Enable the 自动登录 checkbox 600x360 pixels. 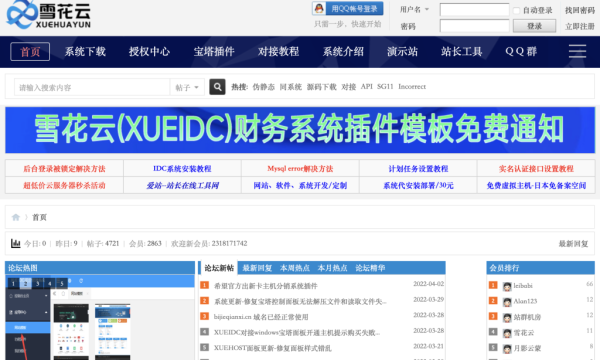(516, 10)
